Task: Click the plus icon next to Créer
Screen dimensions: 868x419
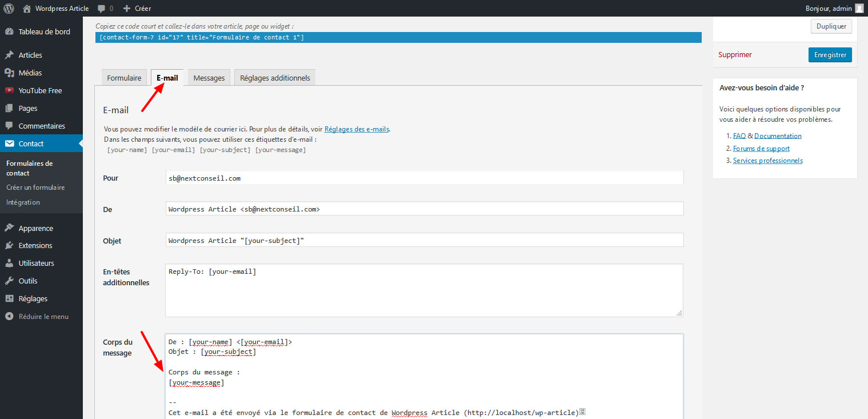Action: 127,9
